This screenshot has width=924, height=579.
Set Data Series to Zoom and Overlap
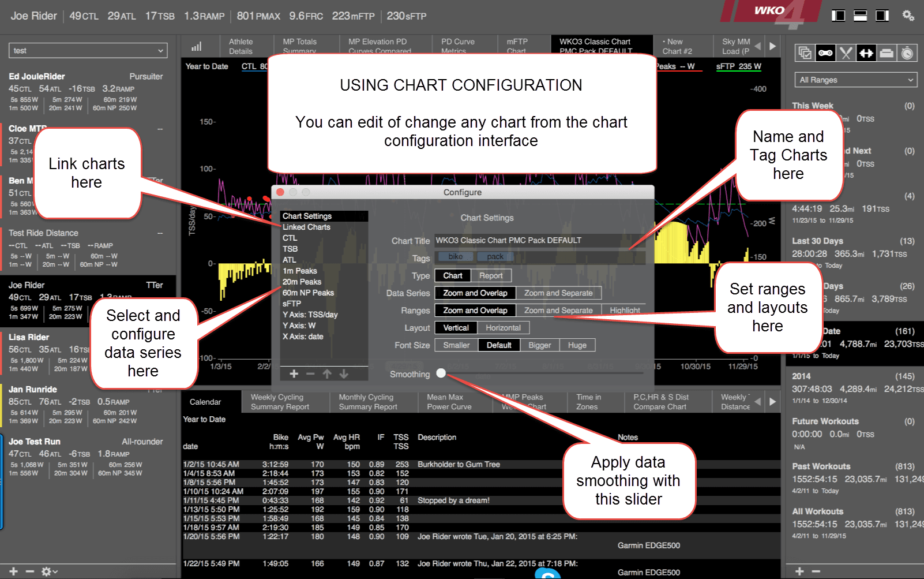click(475, 293)
